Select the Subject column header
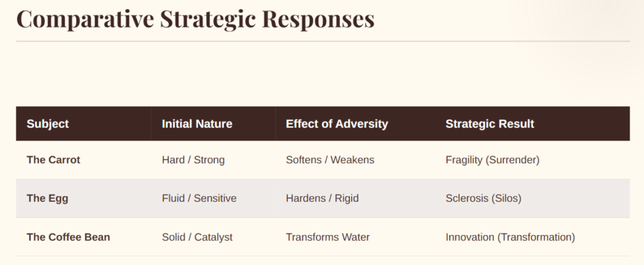 click(48, 123)
